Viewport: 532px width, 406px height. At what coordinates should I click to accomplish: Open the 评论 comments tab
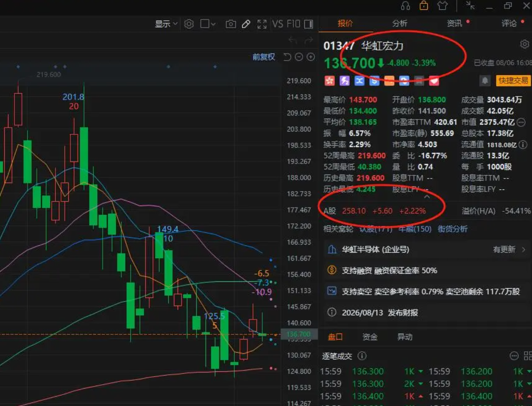[509, 23]
